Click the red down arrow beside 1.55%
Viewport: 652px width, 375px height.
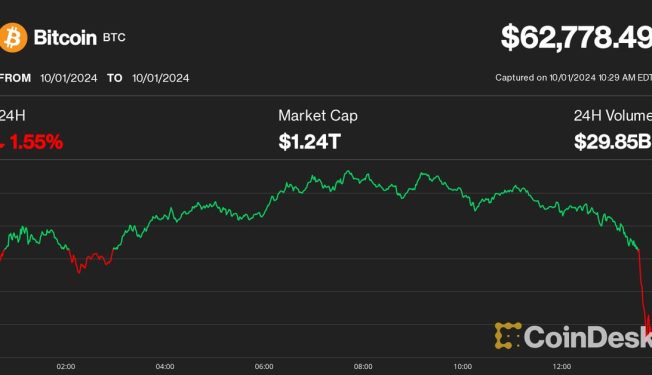tap(2, 144)
